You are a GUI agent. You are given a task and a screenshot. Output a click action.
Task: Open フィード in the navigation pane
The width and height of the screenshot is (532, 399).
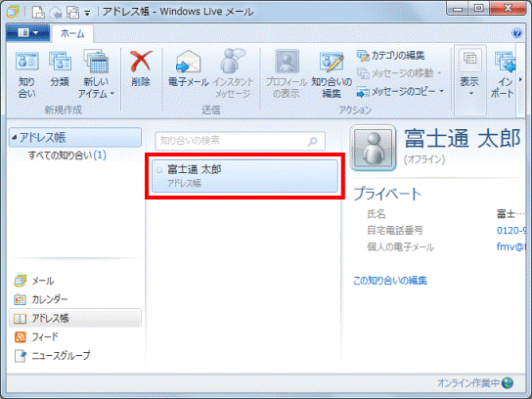36,336
